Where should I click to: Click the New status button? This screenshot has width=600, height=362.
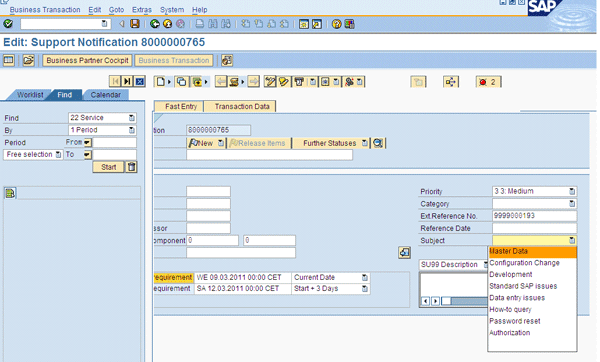(x=205, y=143)
